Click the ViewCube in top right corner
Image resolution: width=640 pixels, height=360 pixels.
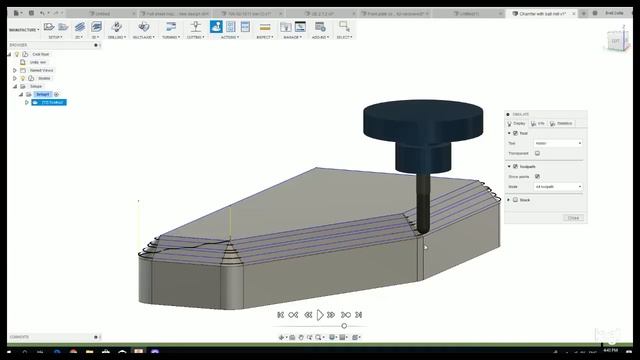[x=616, y=40]
